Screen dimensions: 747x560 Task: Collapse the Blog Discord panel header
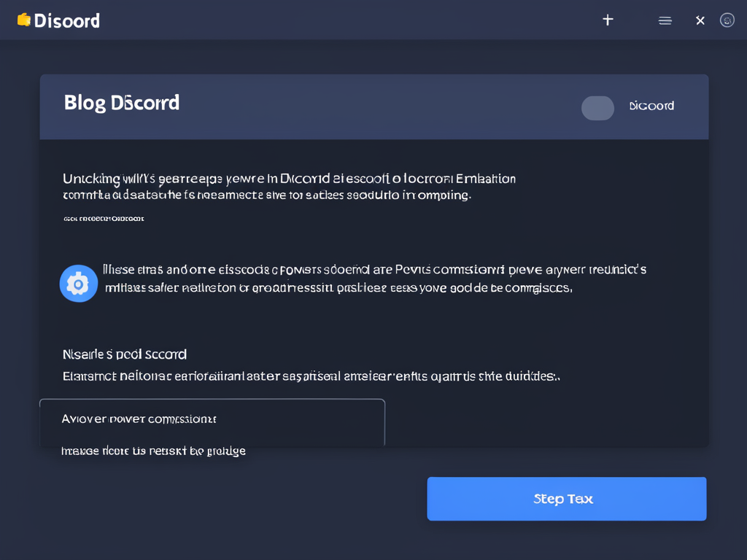point(373,106)
